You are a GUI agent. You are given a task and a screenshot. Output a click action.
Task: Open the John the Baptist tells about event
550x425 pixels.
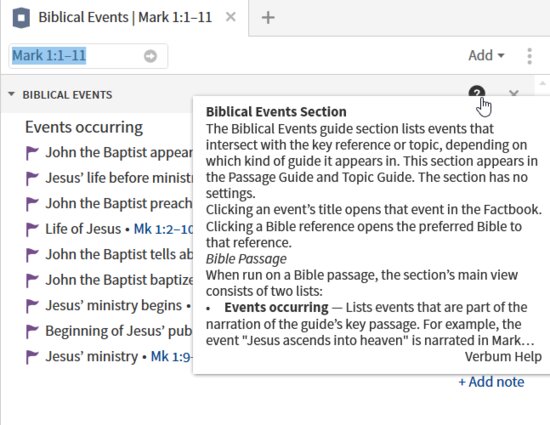[119, 254]
